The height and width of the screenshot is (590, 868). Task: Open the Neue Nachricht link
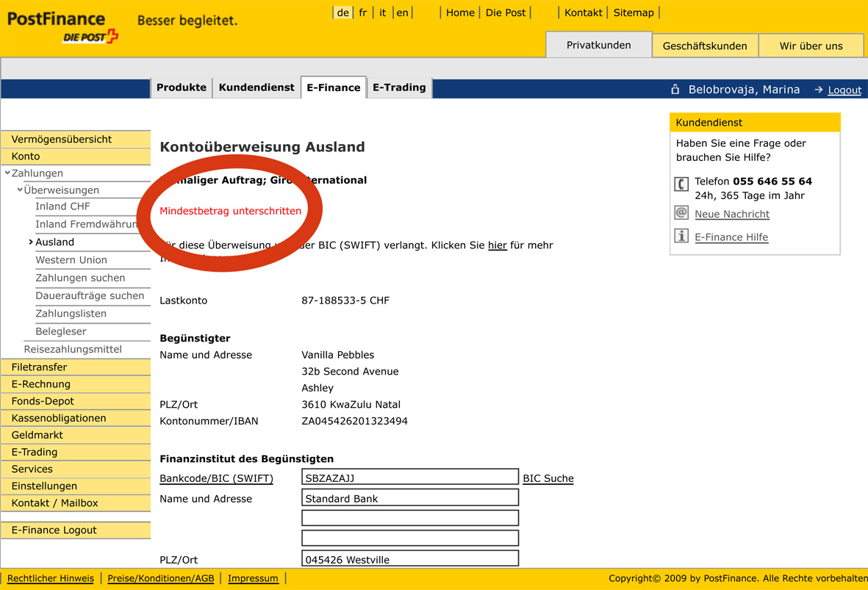[x=732, y=215]
